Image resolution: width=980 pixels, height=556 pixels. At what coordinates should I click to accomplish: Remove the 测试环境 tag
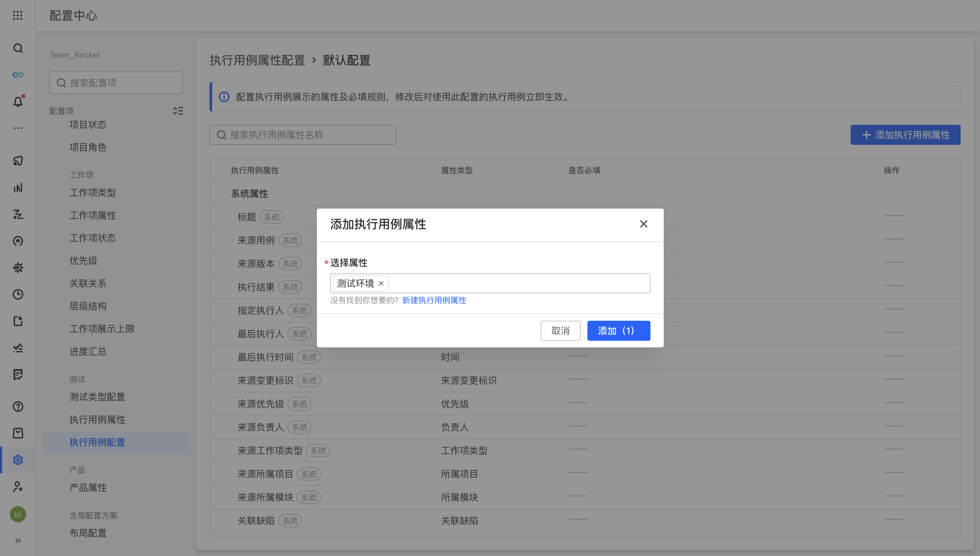381,283
